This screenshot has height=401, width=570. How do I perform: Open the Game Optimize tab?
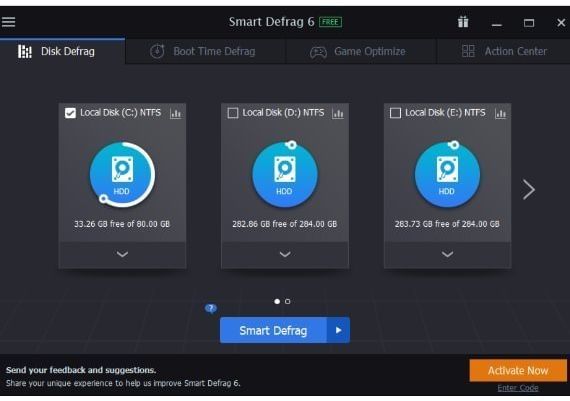[361, 51]
